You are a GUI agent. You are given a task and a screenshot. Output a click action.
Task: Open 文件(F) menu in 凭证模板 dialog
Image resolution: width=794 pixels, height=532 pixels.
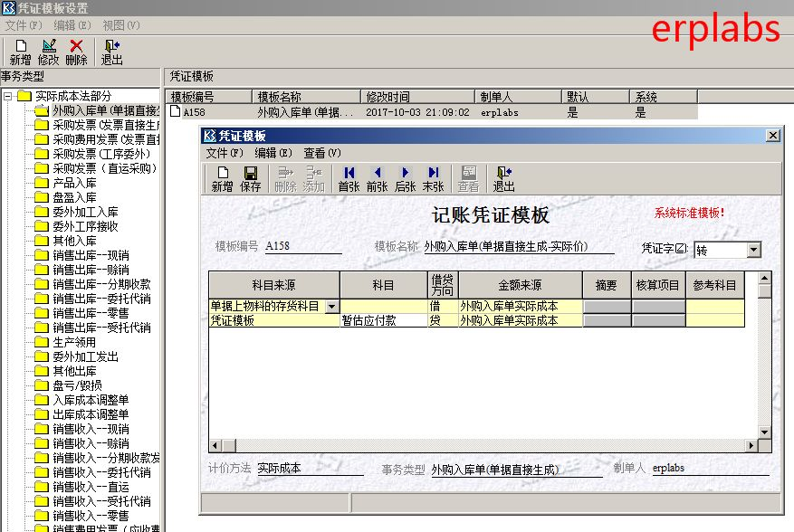pos(225,152)
